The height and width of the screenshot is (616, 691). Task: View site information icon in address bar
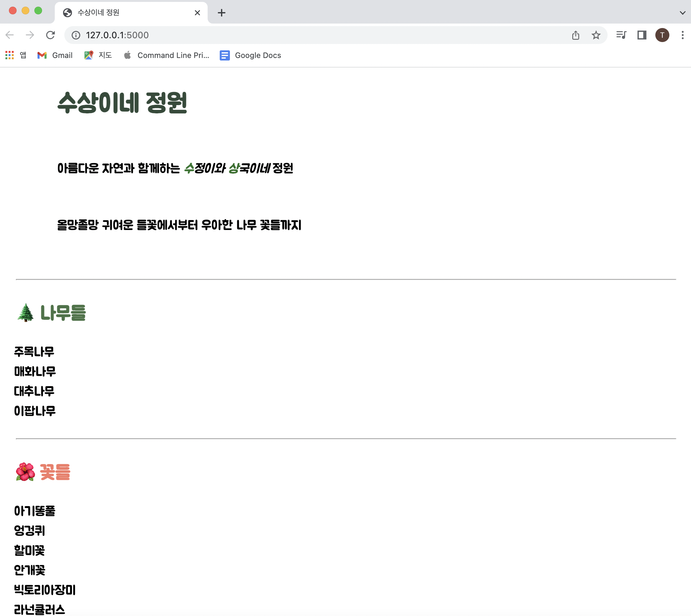[x=76, y=35]
